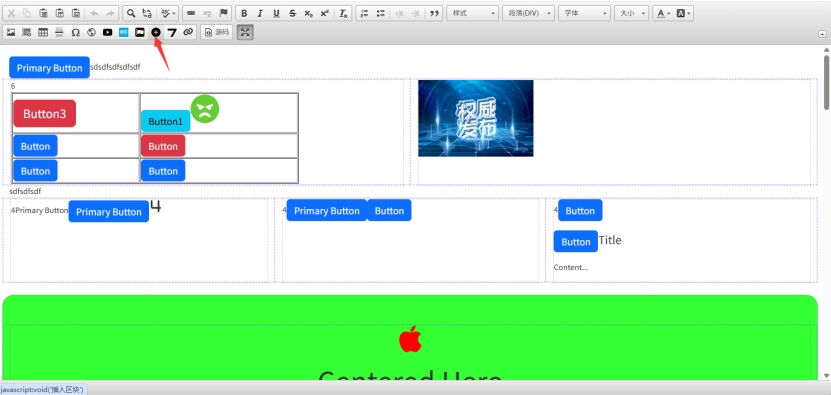831x395 pixels.
Task: Toggle bold formatting
Action: (244, 13)
